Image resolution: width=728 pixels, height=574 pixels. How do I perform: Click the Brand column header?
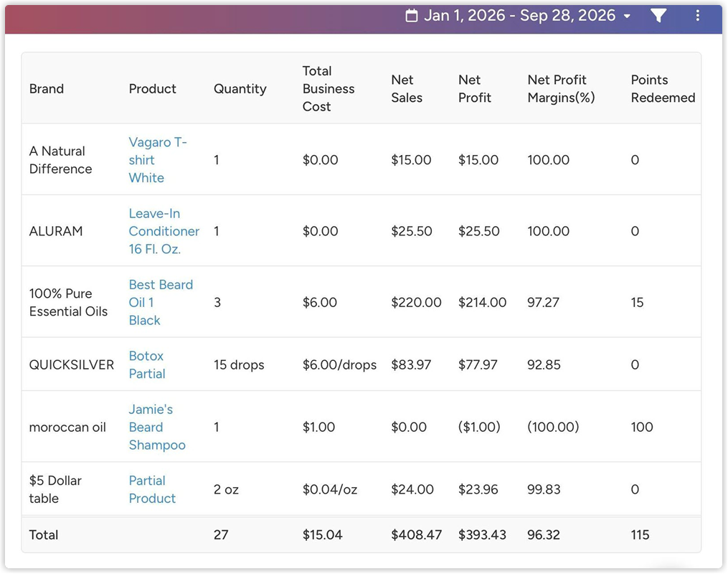tap(47, 89)
